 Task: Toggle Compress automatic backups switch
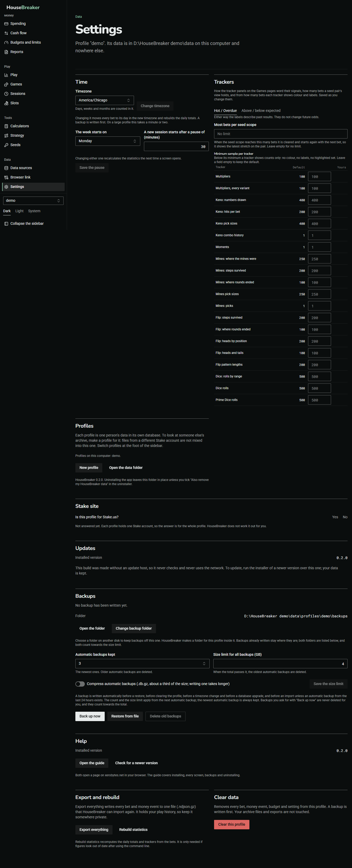click(x=80, y=684)
